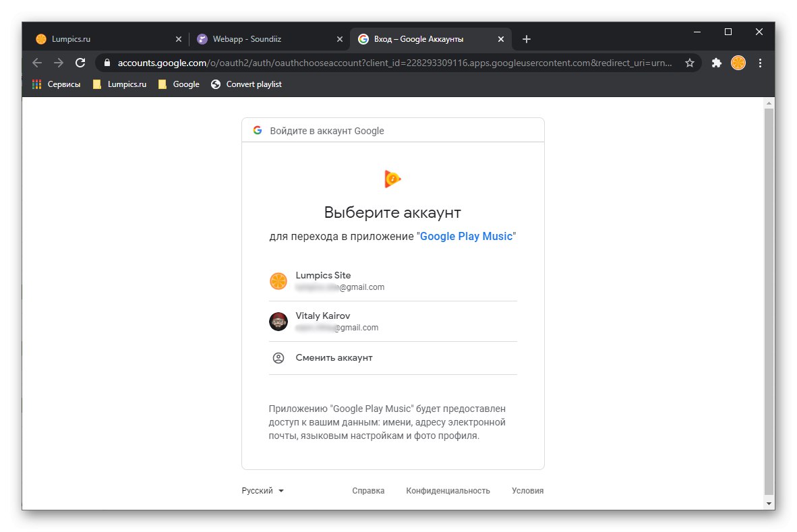This screenshot has width=797, height=532.
Task: Click the Lumpics Site orange avatar
Action: click(278, 280)
